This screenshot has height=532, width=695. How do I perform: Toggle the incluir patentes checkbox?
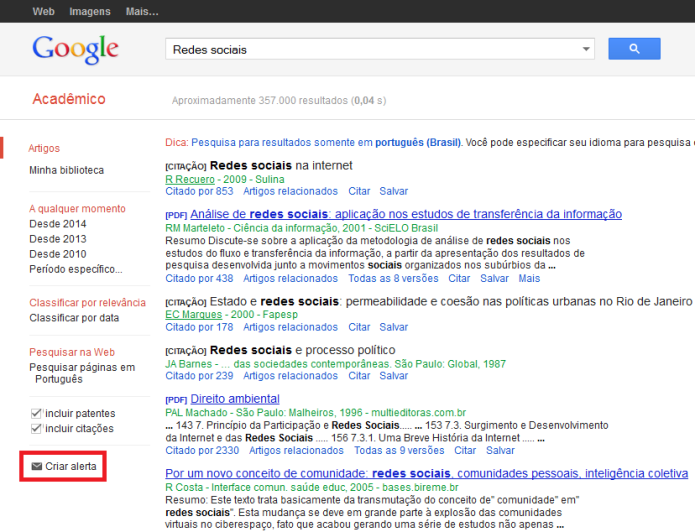pyautogui.click(x=36, y=414)
